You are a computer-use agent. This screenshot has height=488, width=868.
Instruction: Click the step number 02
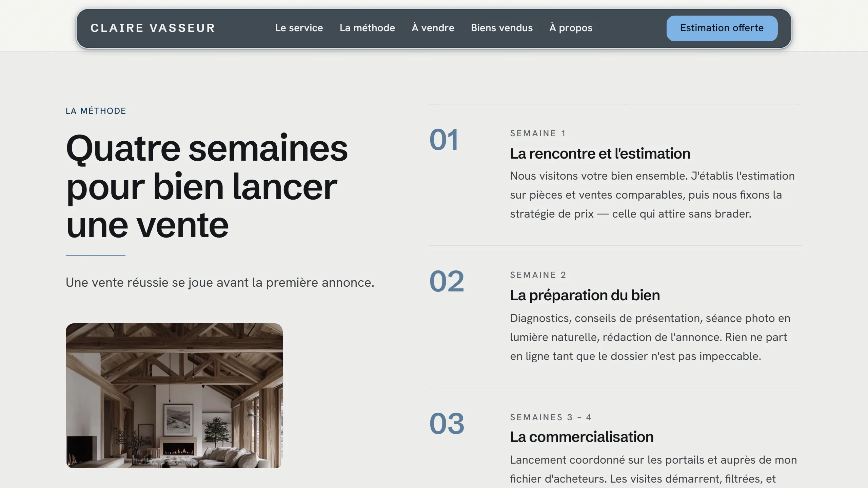[x=447, y=281]
